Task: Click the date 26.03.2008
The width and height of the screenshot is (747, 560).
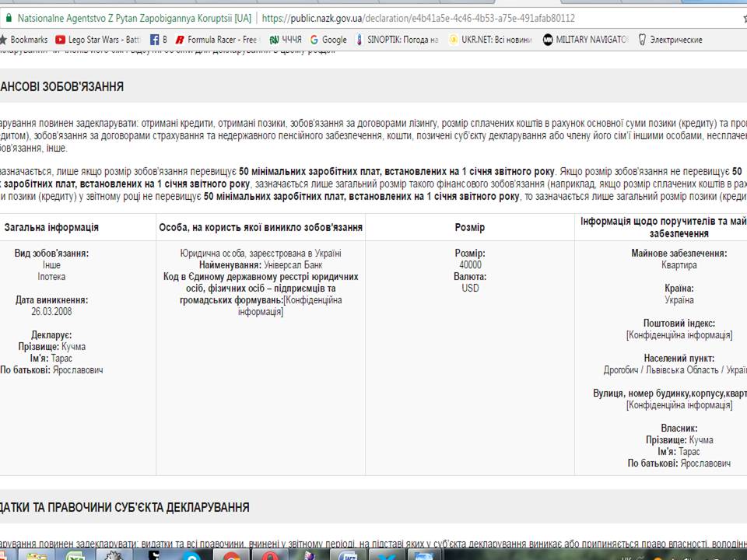Action: pyautogui.click(x=51, y=312)
